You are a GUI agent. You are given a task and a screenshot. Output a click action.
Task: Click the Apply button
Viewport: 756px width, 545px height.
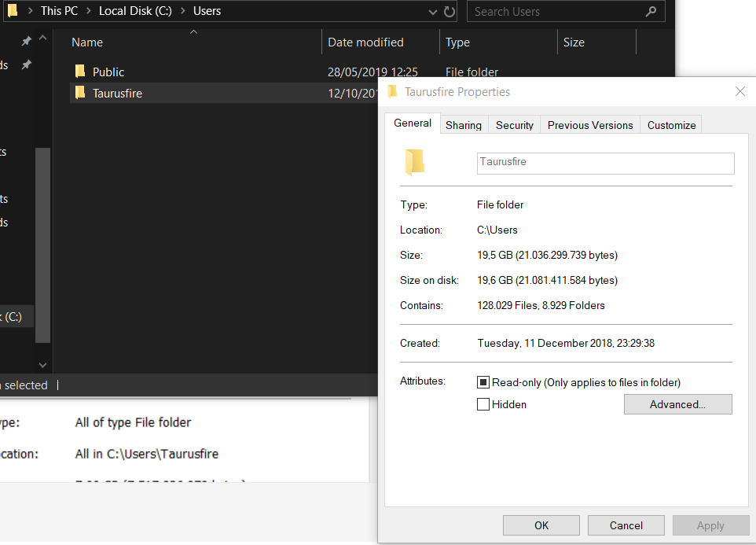(710, 525)
